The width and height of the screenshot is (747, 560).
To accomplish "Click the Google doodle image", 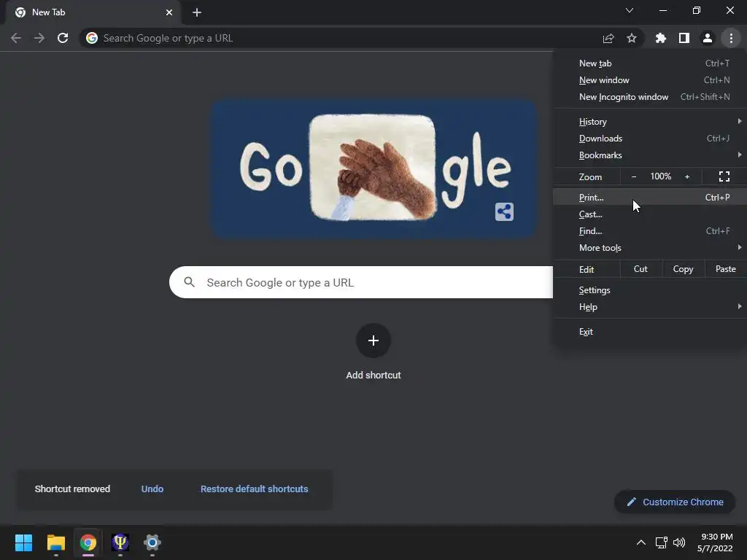I will [x=374, y=168].
